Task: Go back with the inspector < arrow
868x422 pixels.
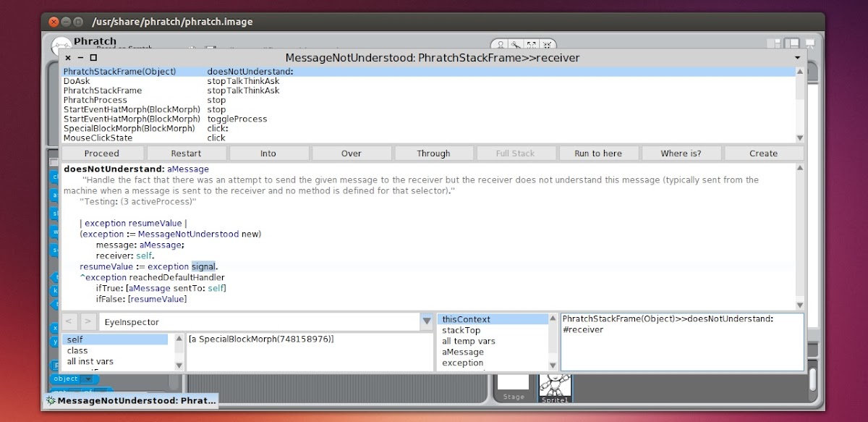Action: coord(69,321)
